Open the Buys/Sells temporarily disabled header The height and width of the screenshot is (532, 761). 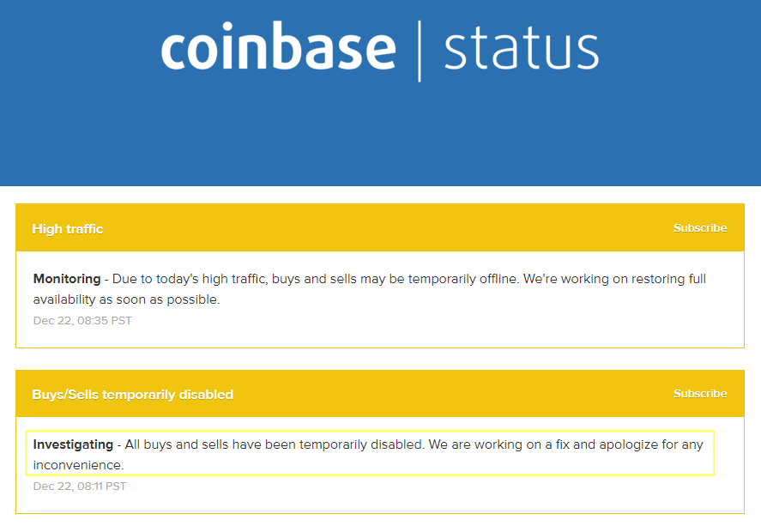[133, 395]
